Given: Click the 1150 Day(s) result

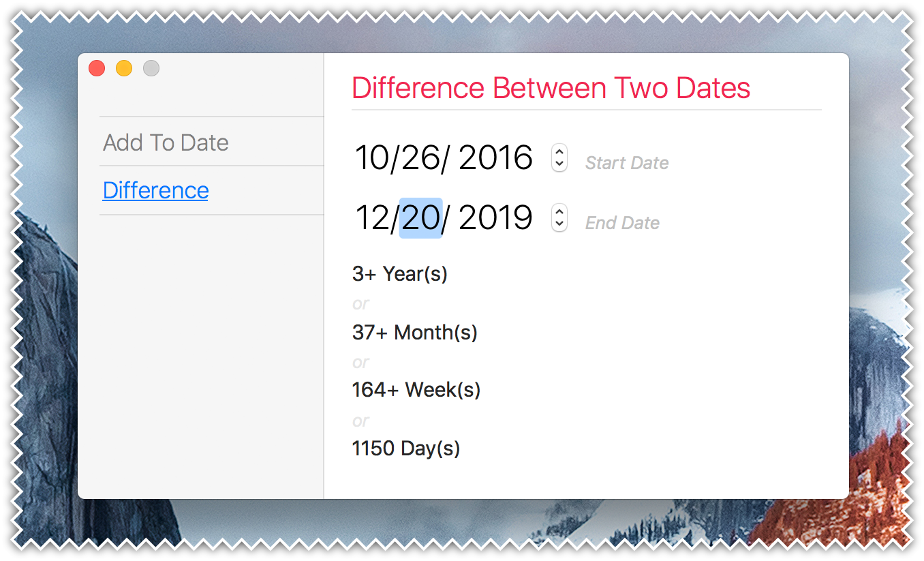Looking at the screenshot, I should pos(406,449).
